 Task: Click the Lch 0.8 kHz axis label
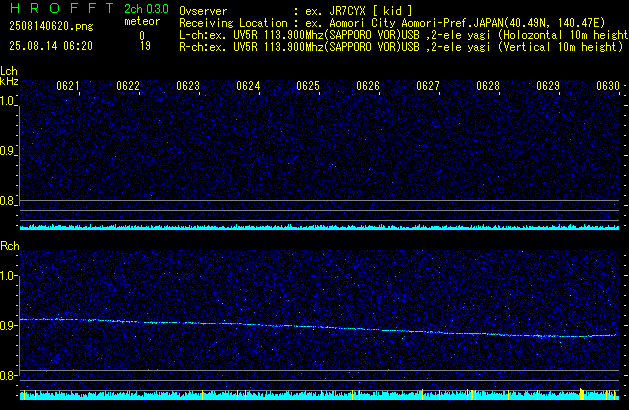[x=7, y=201]
